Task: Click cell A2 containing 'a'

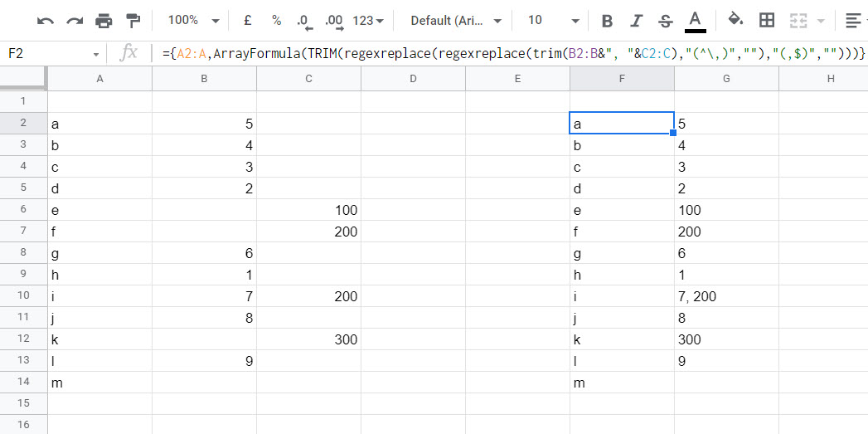Action: [x=99, y=124]
